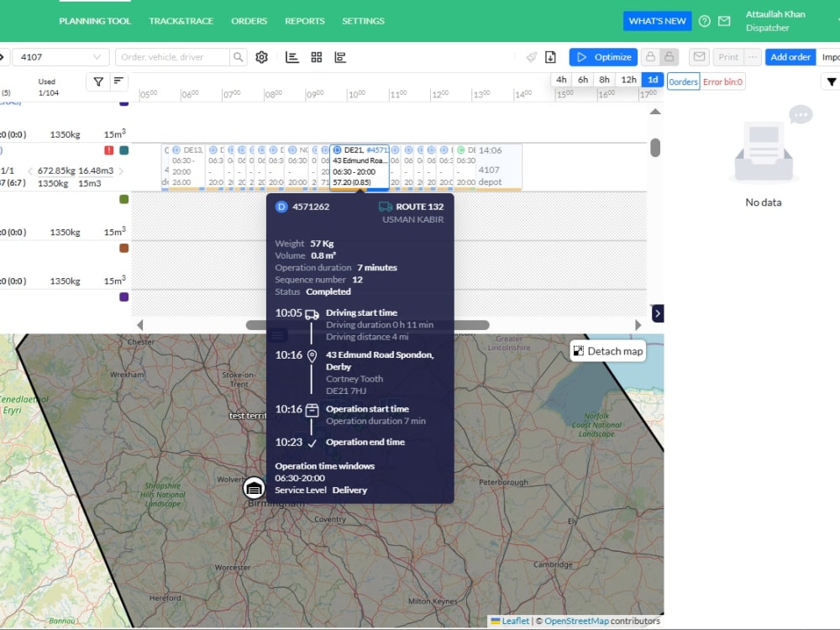Click the What's New button

click(658, 21)
